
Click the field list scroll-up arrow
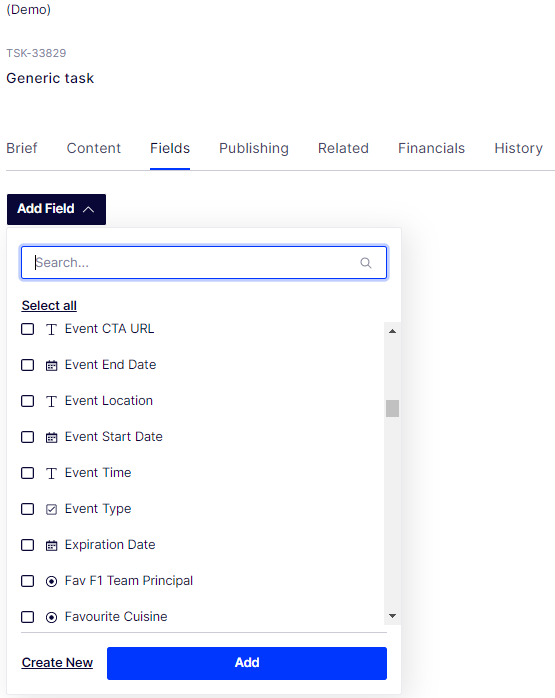coord(392,331)
